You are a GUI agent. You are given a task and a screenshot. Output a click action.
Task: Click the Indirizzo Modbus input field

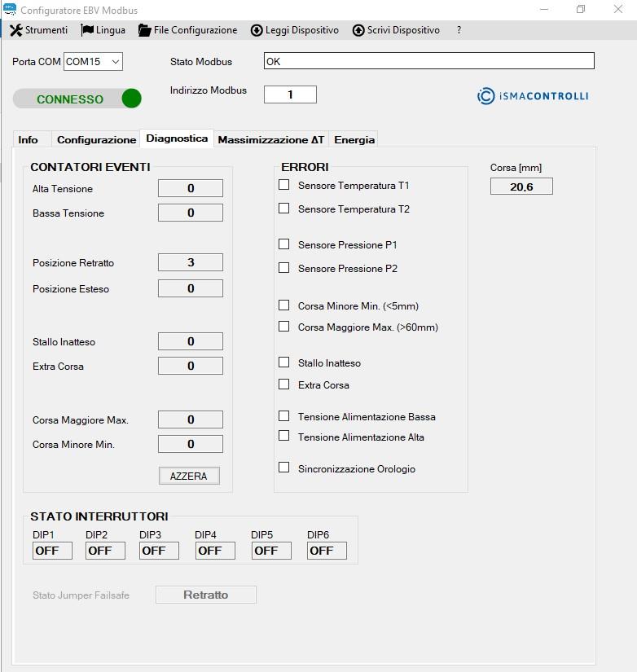(290, 94)
